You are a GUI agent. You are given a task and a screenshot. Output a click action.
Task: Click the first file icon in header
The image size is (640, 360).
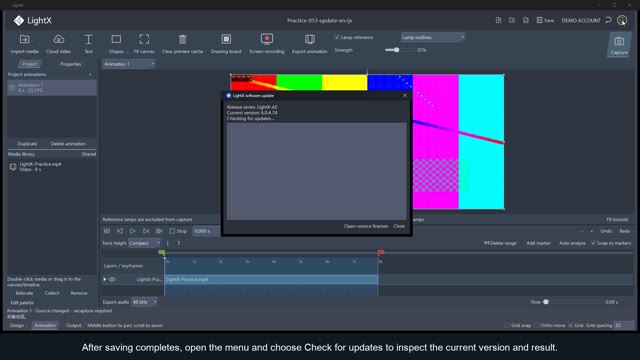click(498, 20)
